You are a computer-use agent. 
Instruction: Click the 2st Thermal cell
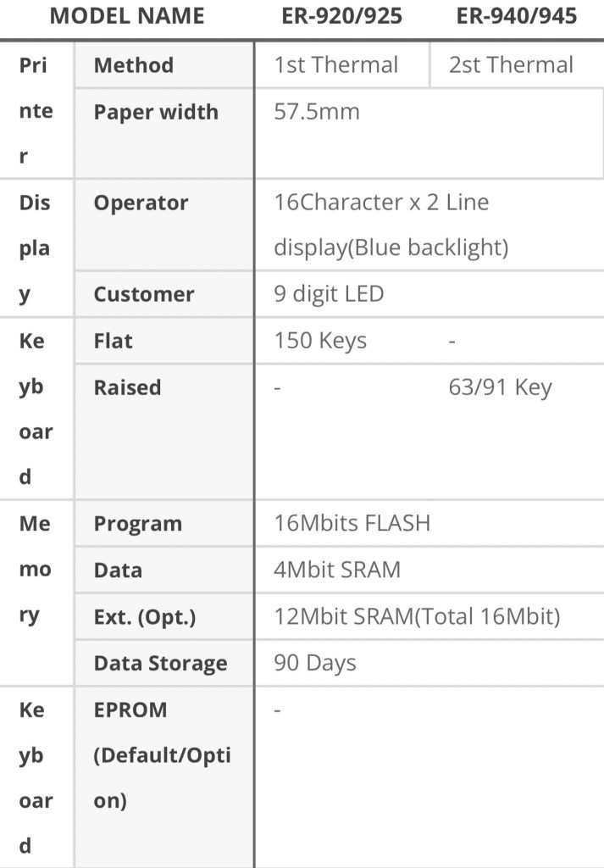pyautogui.click(x=511, y=65)
